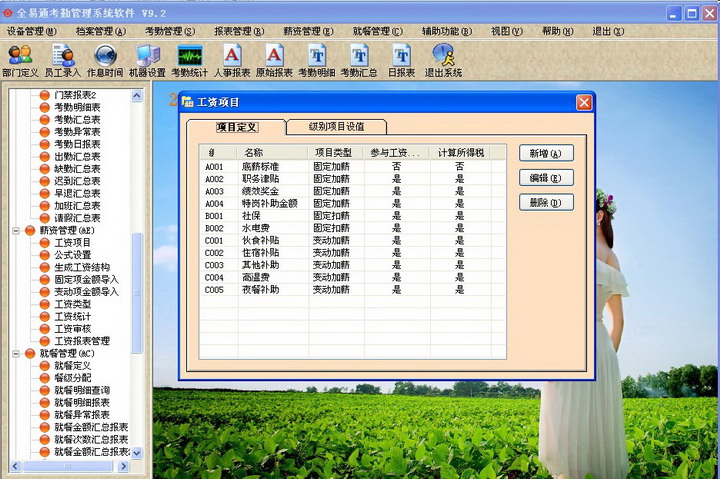Viewport: 720px width, 479px height.
Task: Open 员工录入 toolbar icon
Action: [62, 61]
